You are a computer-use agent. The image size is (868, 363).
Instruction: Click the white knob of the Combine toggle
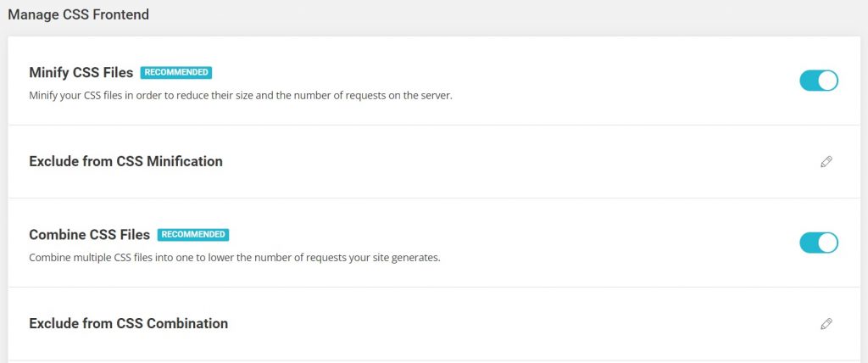tap(827, 243)
